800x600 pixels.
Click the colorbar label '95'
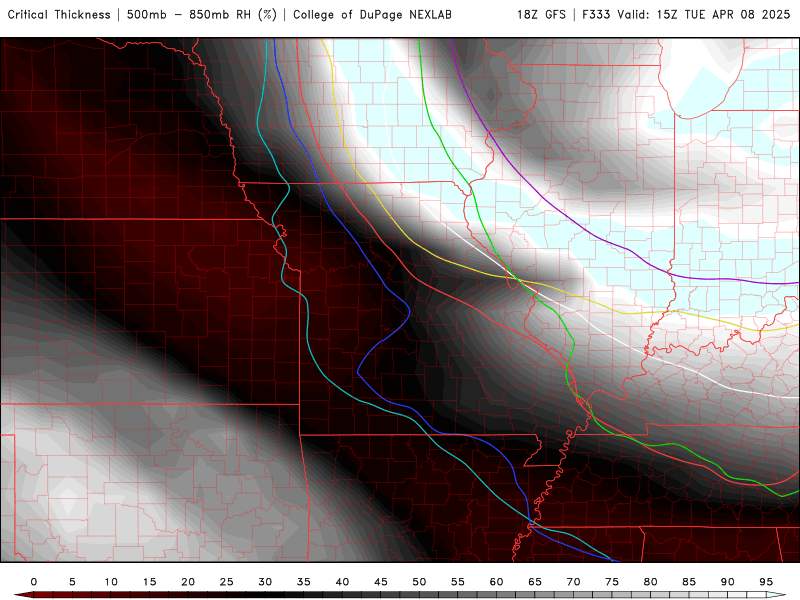pos(766,582)
